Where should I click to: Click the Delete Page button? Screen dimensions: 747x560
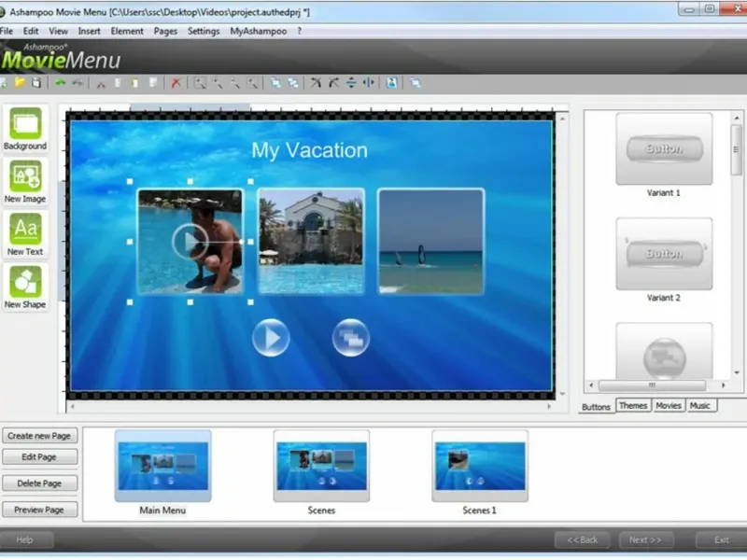pyautogui.click(x=39, y=483)
